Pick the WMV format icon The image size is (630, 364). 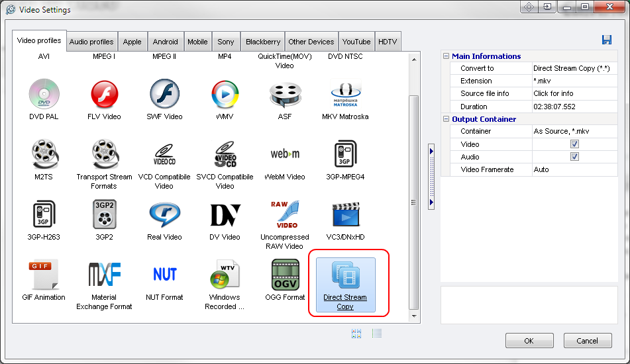(225, 94)
